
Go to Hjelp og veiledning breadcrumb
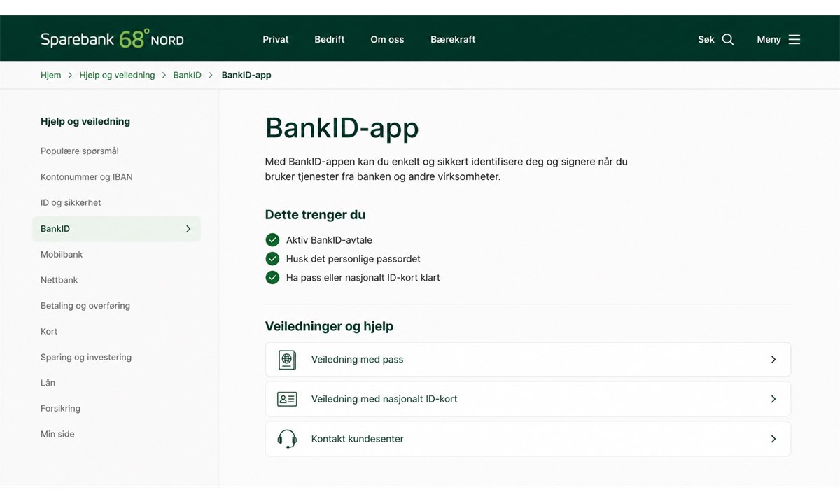coord(117,75)
